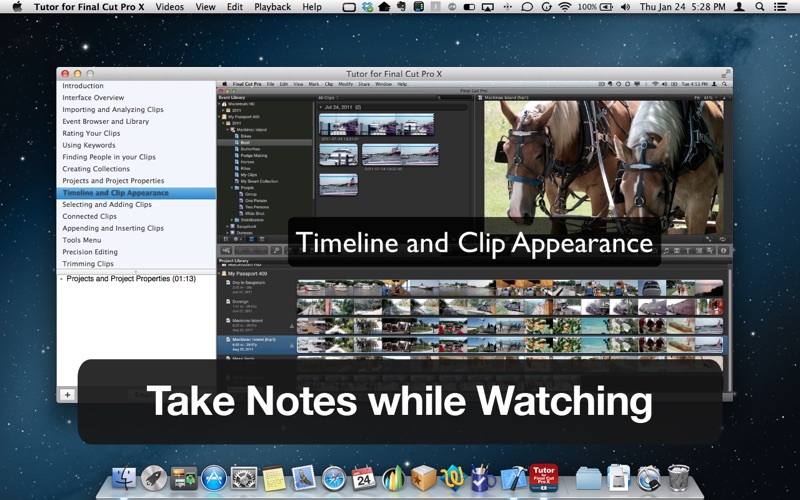
Task: Open Calendar showing 24 in Dock
Action: tap(364, 479)
